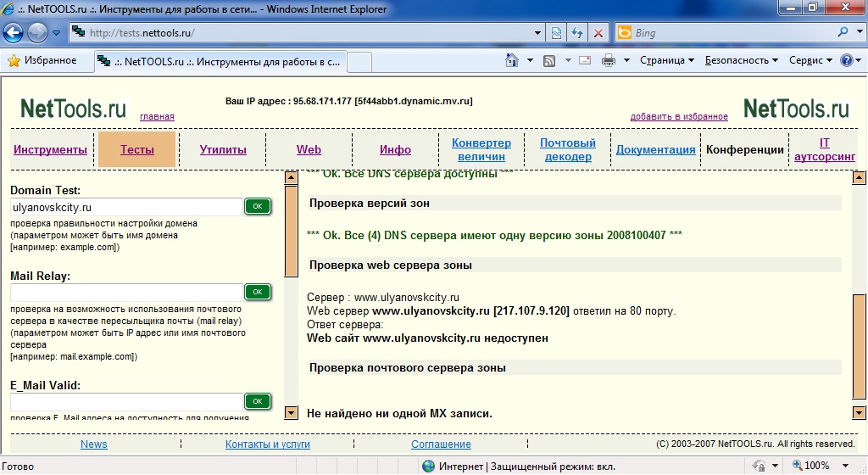Click the Domain Test input field

[x=127, y=207]
